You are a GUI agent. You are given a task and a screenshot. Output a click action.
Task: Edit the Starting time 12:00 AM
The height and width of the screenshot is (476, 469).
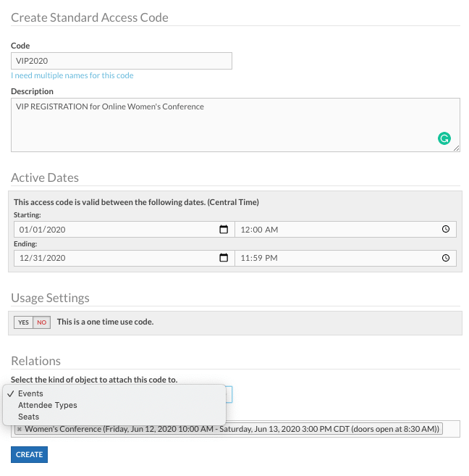coord(345,229)
